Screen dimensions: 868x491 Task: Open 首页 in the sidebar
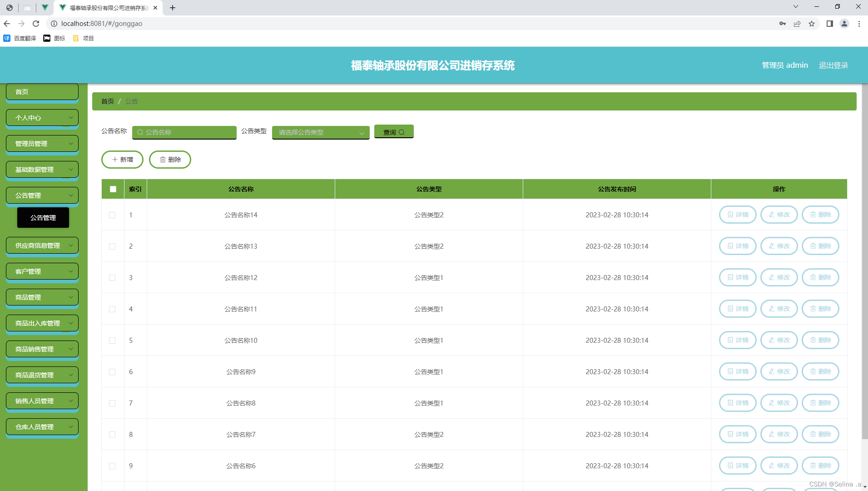click(x=42, y=92)
